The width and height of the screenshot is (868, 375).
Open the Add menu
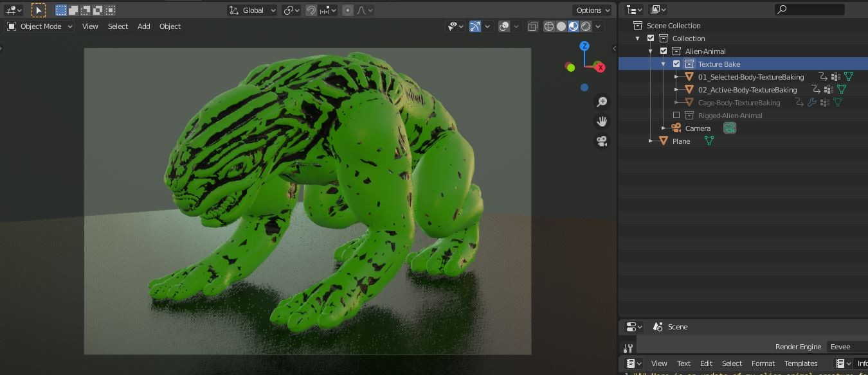[x=143, y=26]
